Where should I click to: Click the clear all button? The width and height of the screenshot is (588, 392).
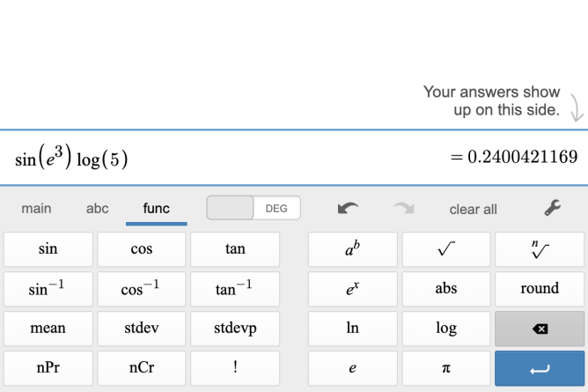tap(473, 210)
